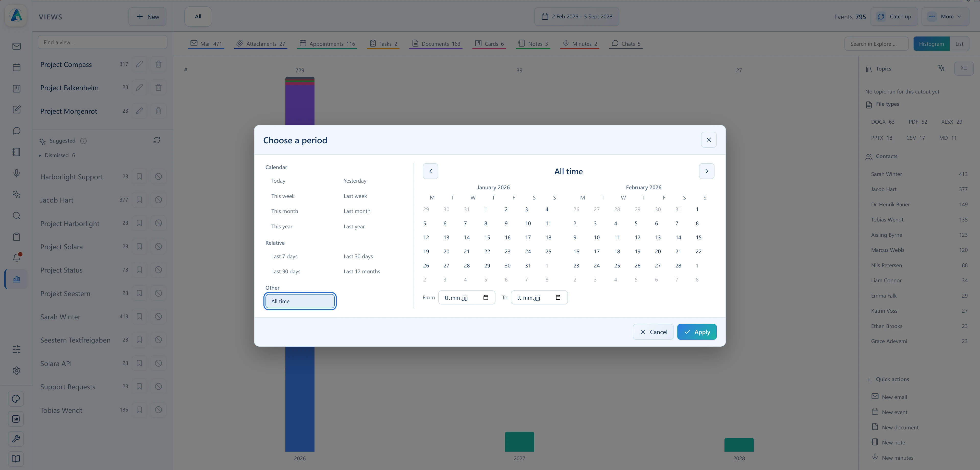The height and width of the screenshot is (470, 980).
Task: Collapse the right panel icon button
Action: (964, 68)
